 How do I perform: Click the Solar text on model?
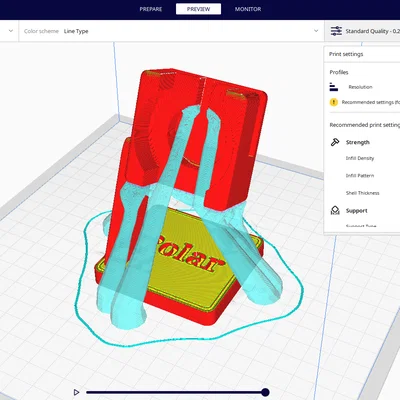189,254
